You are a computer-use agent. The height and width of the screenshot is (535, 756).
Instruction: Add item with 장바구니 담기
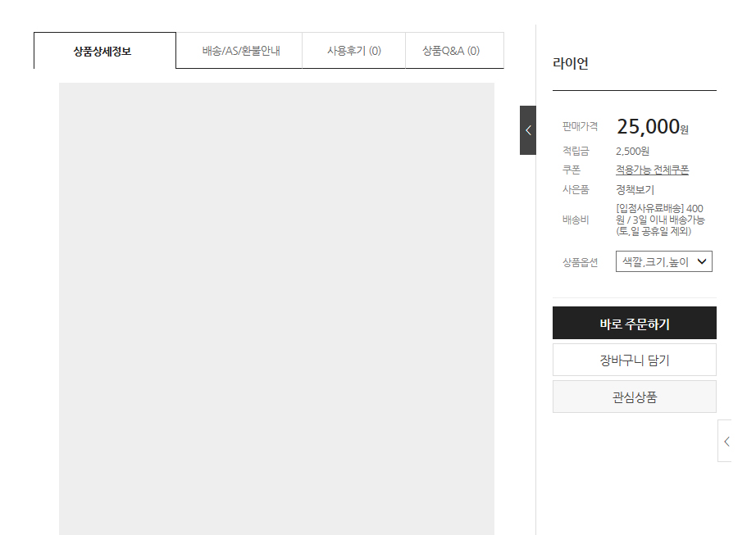pyautogui.click(x=634, y=360)
